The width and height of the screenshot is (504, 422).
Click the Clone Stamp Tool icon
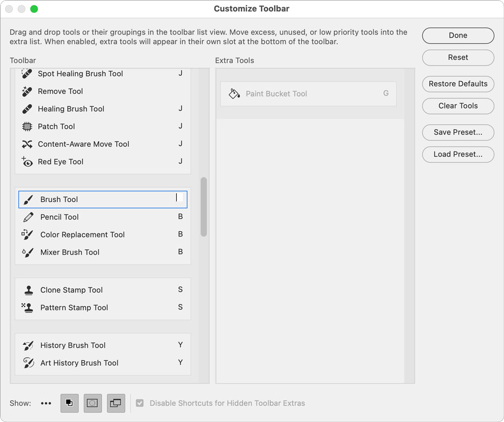(x=28, y=290)
